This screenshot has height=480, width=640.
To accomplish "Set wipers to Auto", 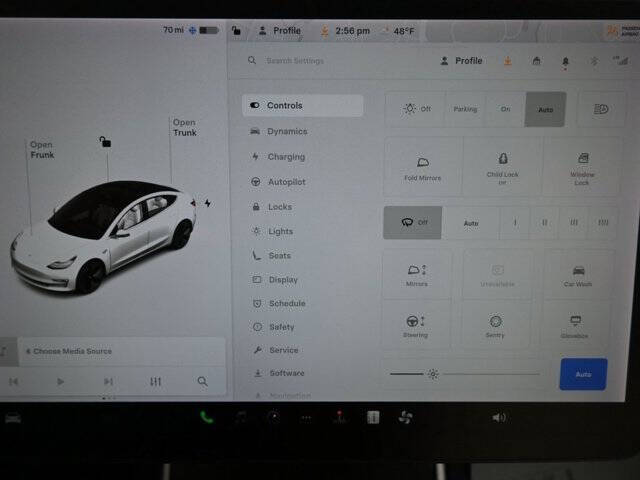I will click(x=471, y=223).
